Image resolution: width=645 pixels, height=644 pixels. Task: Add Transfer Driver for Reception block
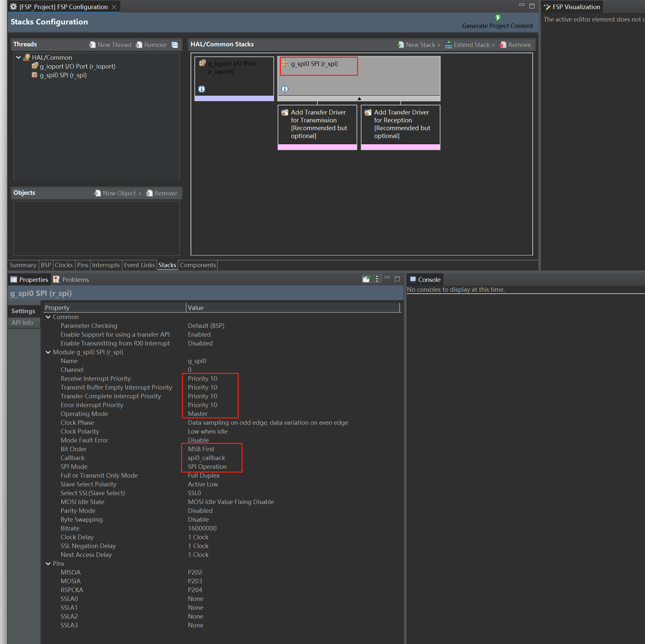click(x=400, y=124)
